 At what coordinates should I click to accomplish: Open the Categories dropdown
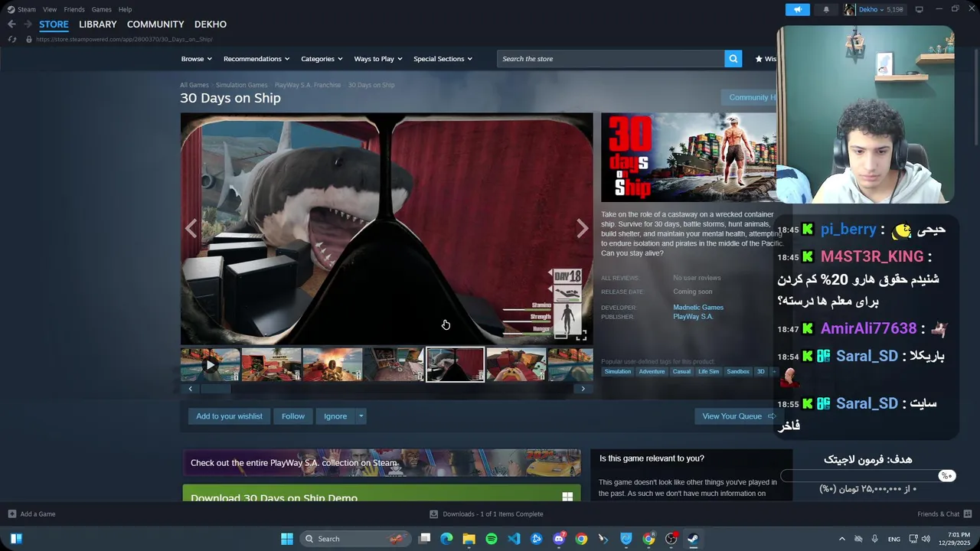(322, 59)
